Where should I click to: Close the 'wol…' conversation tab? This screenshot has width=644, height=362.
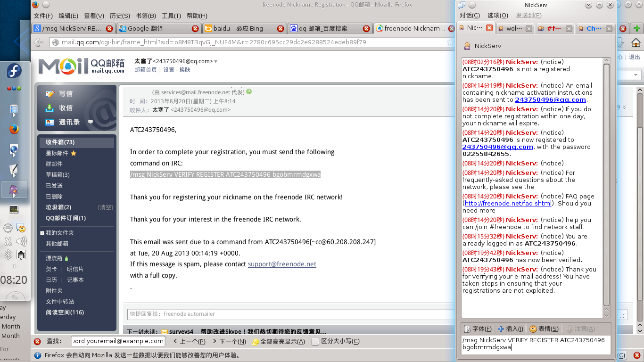coord(529,29)
